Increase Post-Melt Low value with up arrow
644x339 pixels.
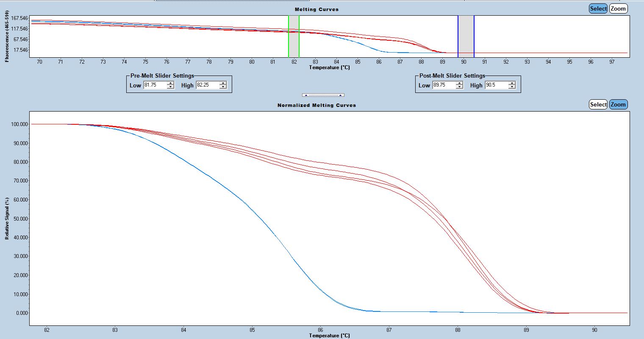coord(459,83)
